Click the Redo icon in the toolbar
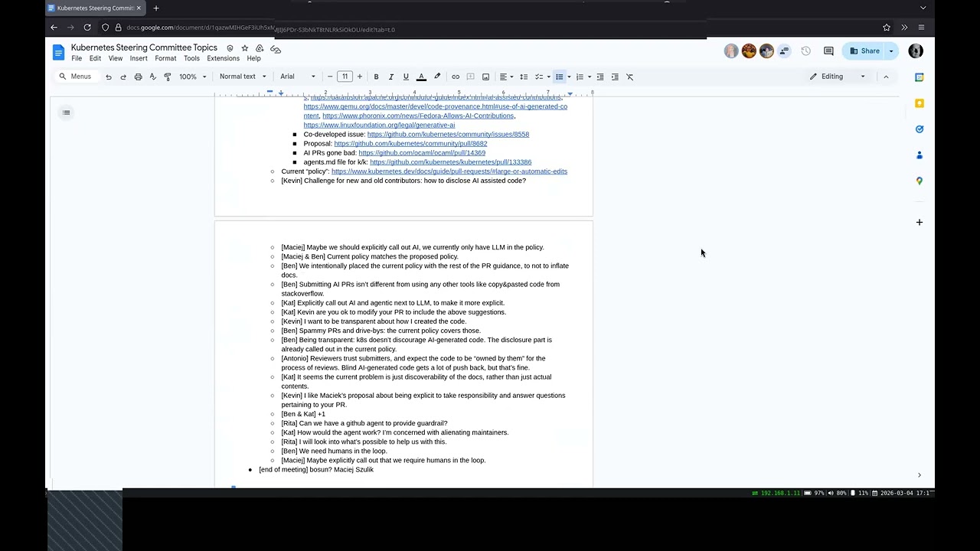 coord(123,77)
